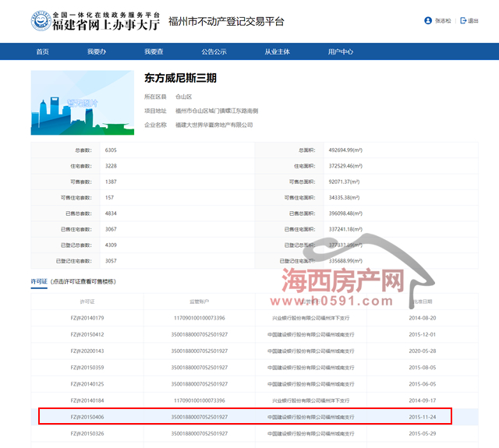Click approval date 2014-08-20
499x448 pixels.
coord(423,318)
